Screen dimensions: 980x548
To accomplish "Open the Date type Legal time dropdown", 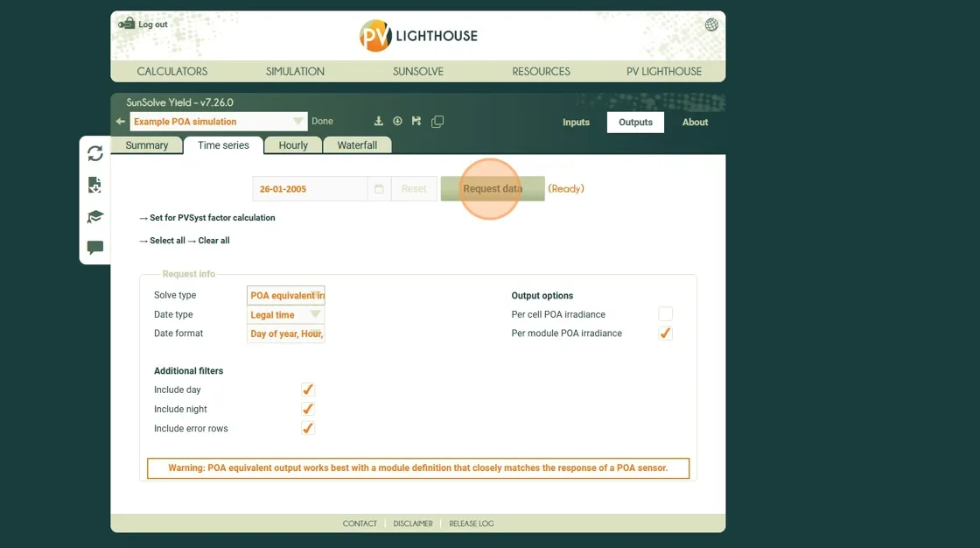I will [286, 315].
